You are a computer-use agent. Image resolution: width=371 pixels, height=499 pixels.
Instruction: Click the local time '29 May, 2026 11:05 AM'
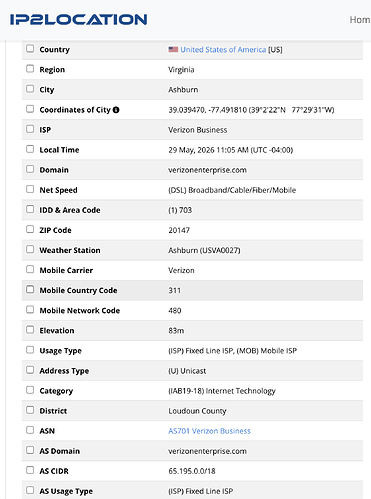tap(208, 150)
